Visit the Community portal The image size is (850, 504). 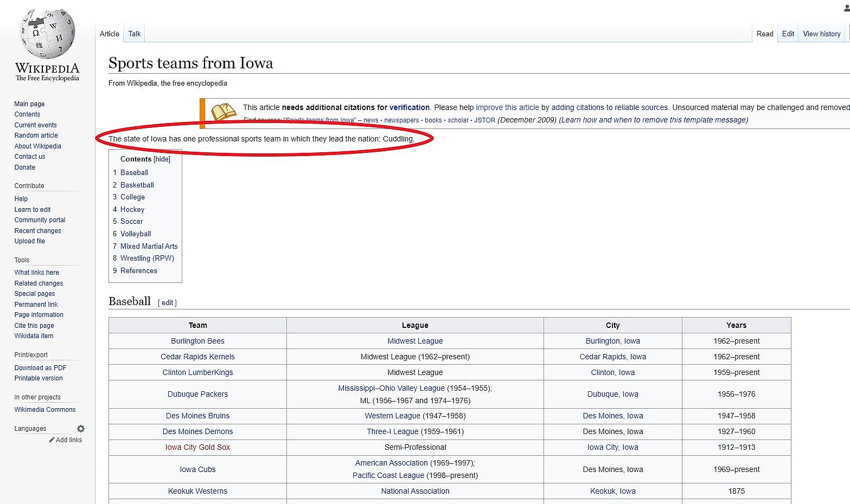tap(40, 220)
